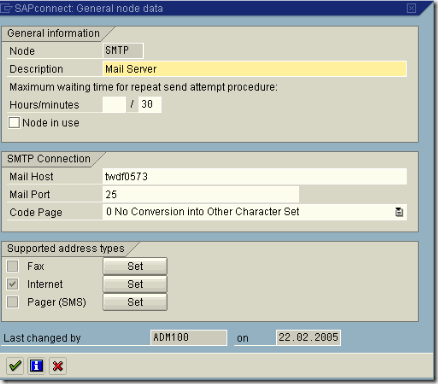Viewport: 438px width, 384px height.
Task: Click the Node field showing SMTP
Action: pyautogui.click(x=123, y=51)
